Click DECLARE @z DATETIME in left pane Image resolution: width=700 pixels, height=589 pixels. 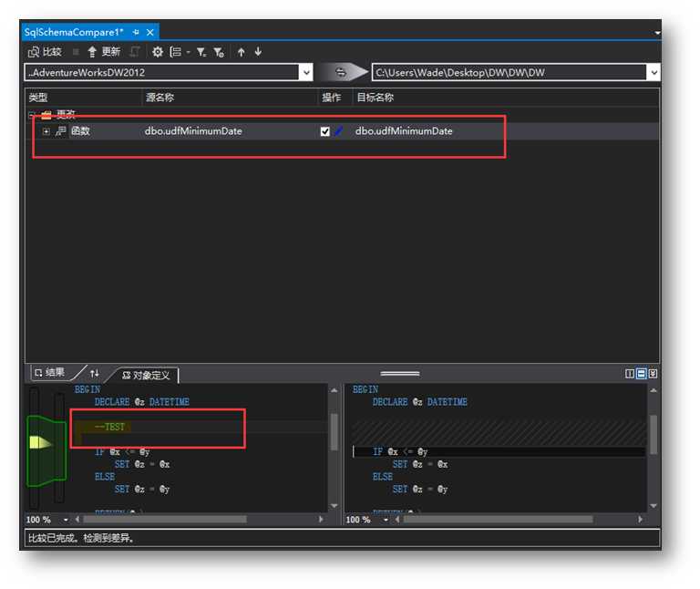pos(142,402)
